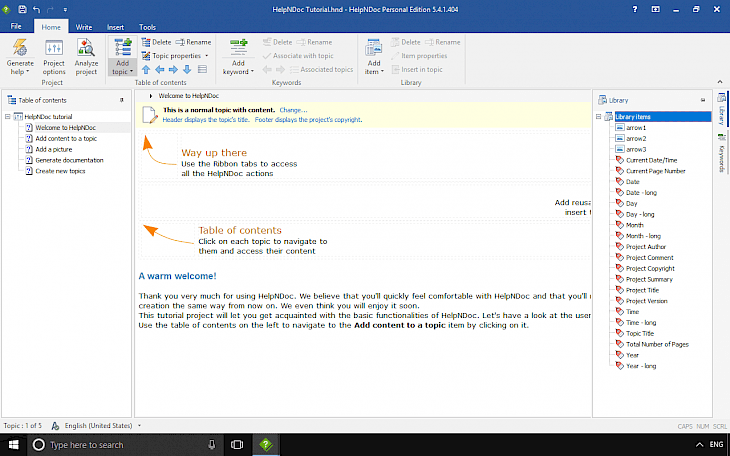Viewport: 730px width, 456px height.
Task: Click the spell-check language icon in status bar
Action: (x=55, y=426)
